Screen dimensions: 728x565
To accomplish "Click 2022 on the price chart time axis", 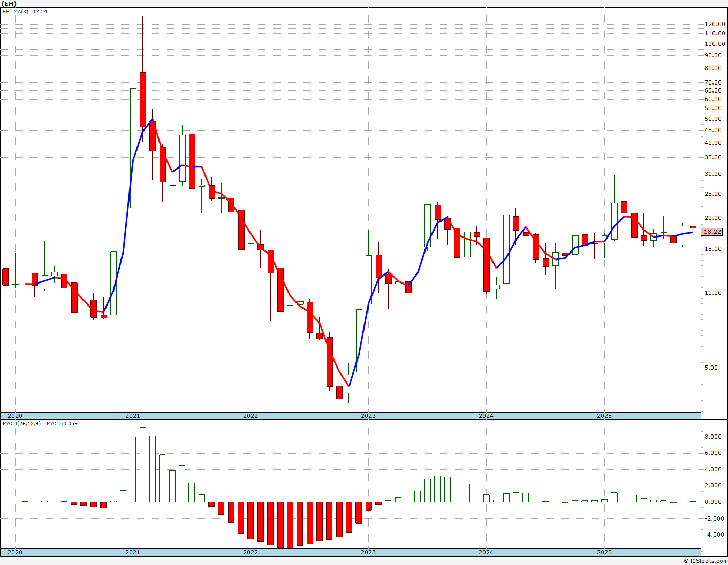I will 251,416.
